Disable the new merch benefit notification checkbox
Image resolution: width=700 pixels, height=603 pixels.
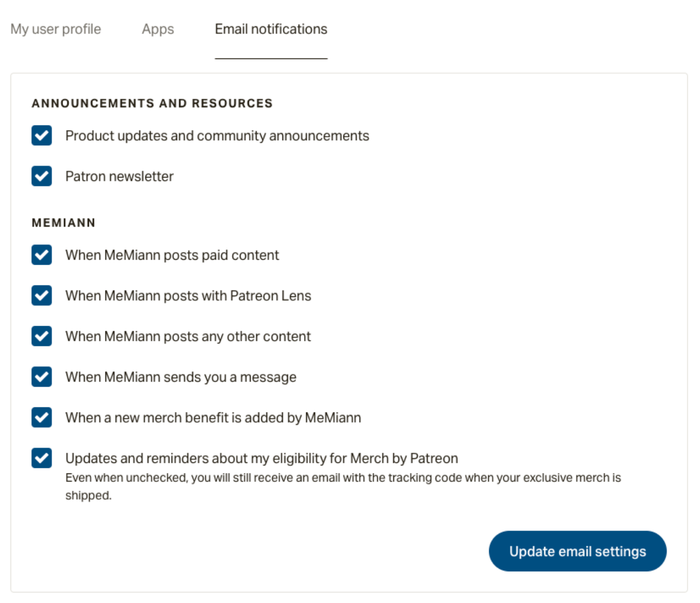[41, 417]
